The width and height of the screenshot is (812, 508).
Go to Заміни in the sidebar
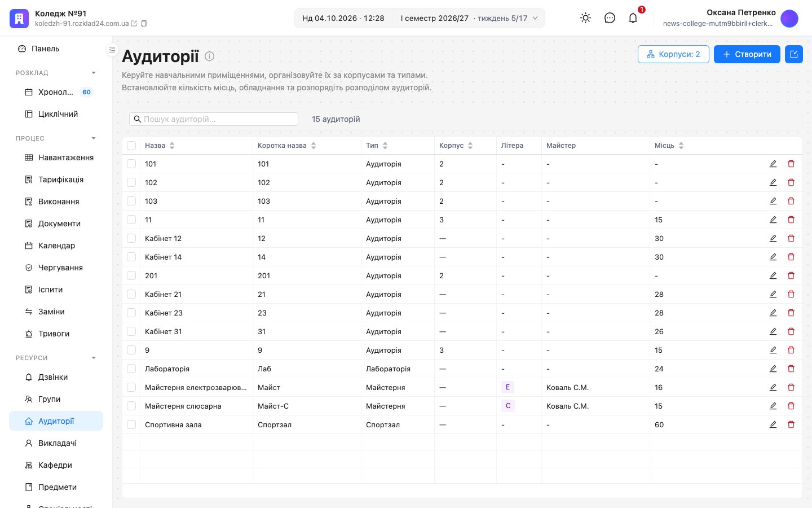(x=56, y=312)
